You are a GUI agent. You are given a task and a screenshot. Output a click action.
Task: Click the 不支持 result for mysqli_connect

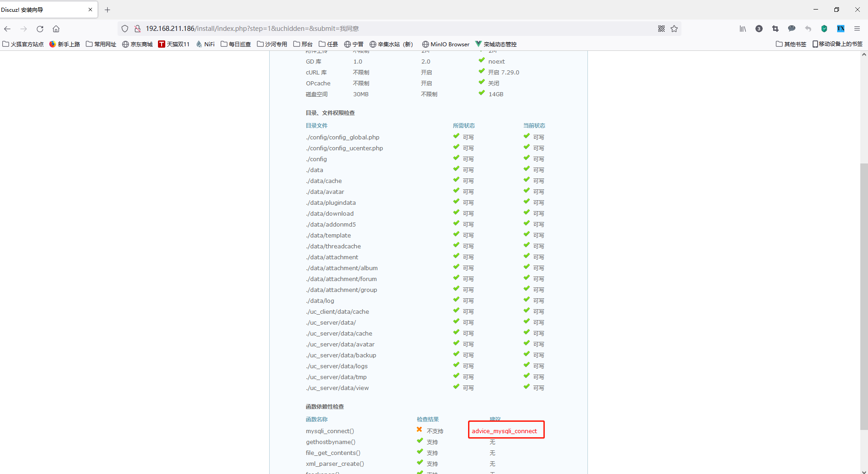point(435,431)
